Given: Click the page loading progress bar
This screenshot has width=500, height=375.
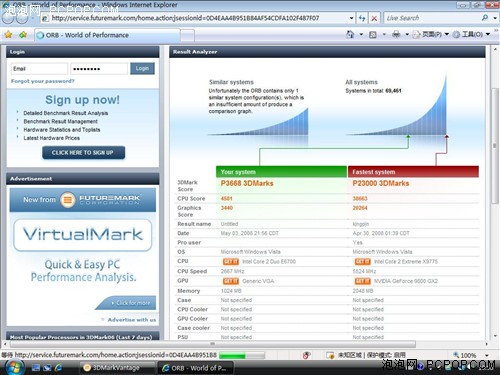Looking at the screenshot, I should pyautogui.click(x=242, y=356).
